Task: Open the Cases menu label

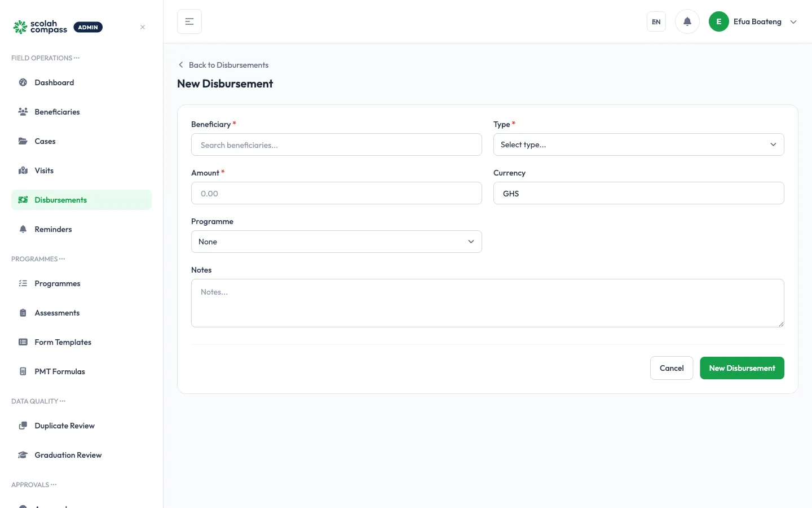Action: tap(45, 141)
